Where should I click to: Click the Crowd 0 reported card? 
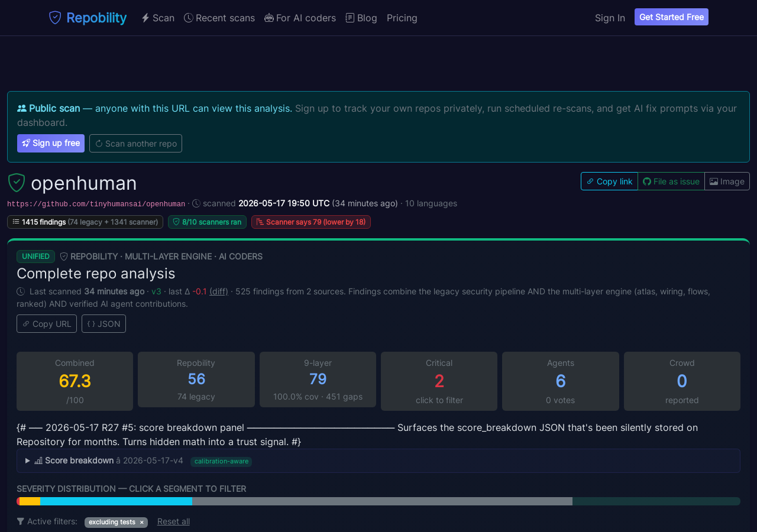682,381
